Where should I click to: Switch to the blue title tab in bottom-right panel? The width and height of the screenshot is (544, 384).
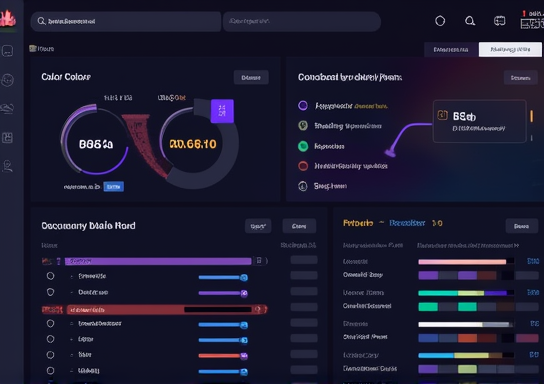tap(407, 223)
